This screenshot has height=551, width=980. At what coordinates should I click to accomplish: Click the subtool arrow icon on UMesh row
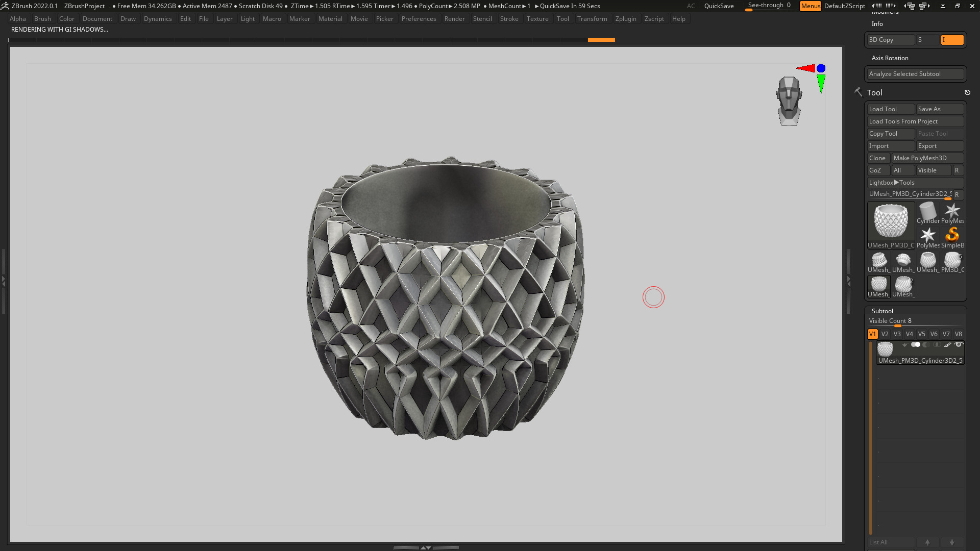905,345
